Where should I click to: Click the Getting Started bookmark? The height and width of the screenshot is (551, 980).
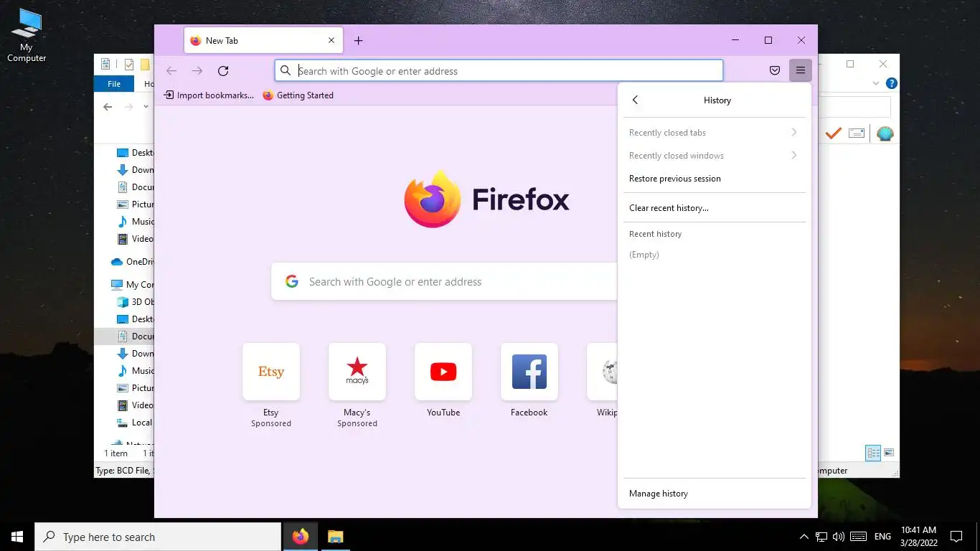(x=298, y=95)
